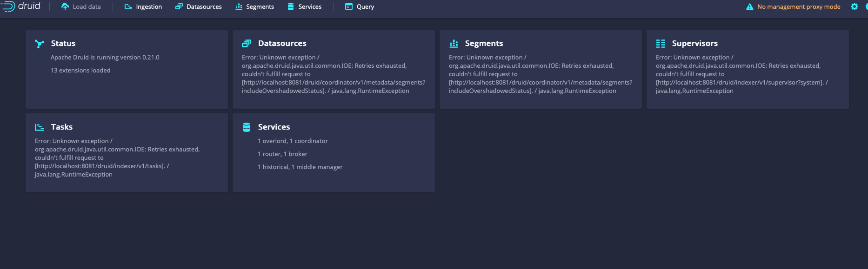Open the Tasks card heading

62,127
